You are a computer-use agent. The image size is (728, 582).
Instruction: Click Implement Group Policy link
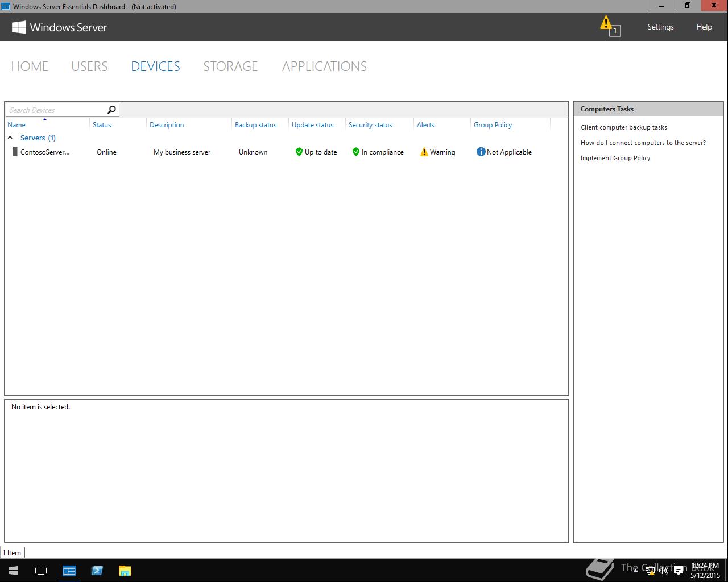point(615,158)
